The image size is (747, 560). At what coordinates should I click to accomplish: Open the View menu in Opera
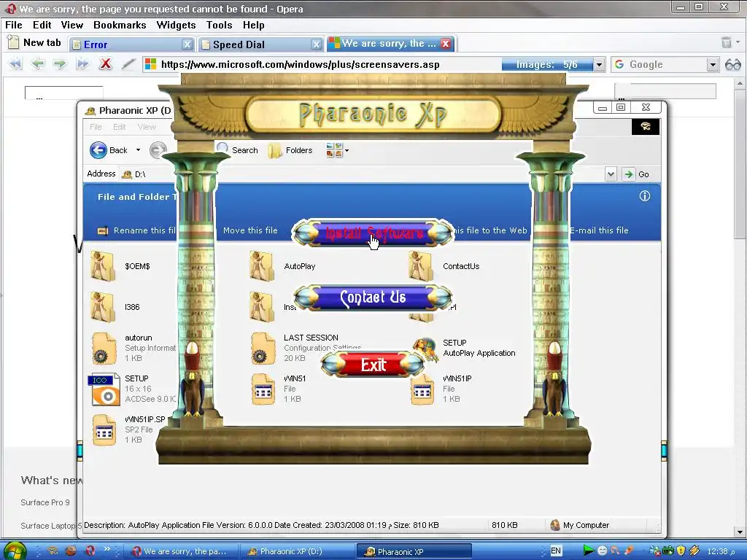[72, 26]
